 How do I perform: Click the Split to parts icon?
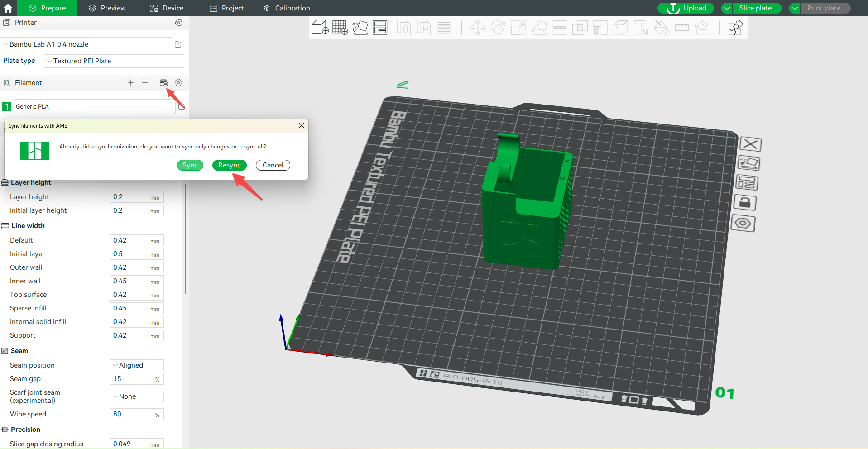[424, 28]
